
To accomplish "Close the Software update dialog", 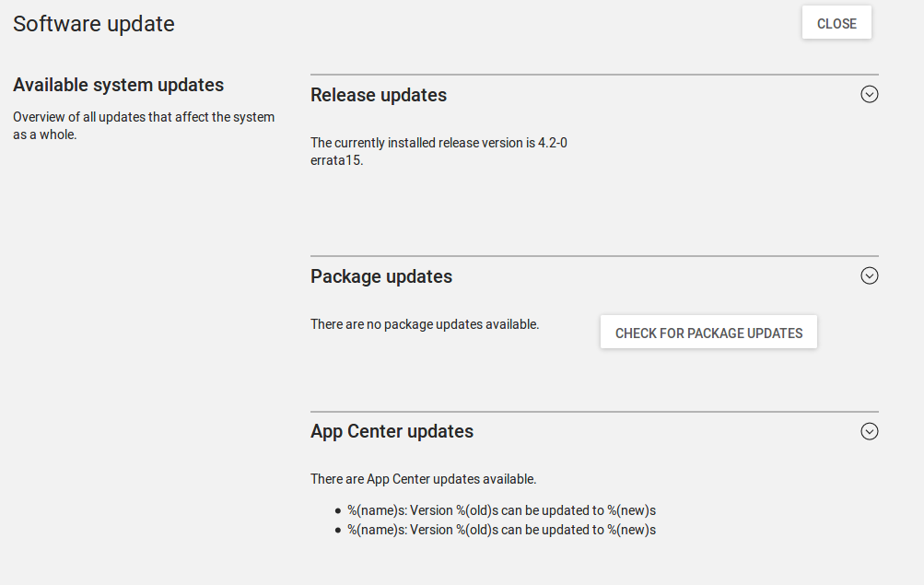I will (x=836, y=24).
